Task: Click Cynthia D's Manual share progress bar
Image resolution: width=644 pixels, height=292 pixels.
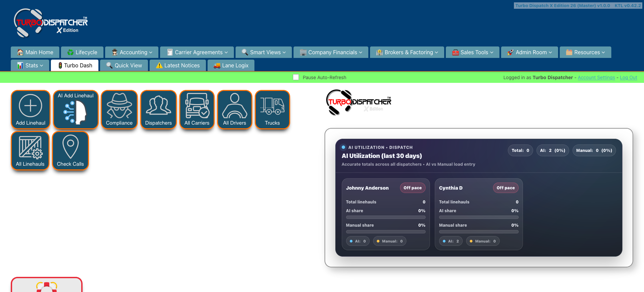Action: [479, 232]
